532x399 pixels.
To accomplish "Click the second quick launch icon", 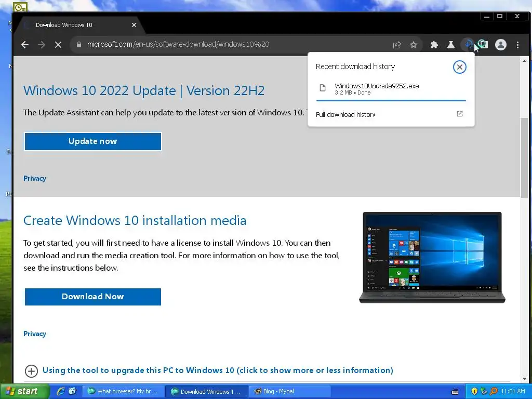I will pyautogui.click(x=73, y=392).
